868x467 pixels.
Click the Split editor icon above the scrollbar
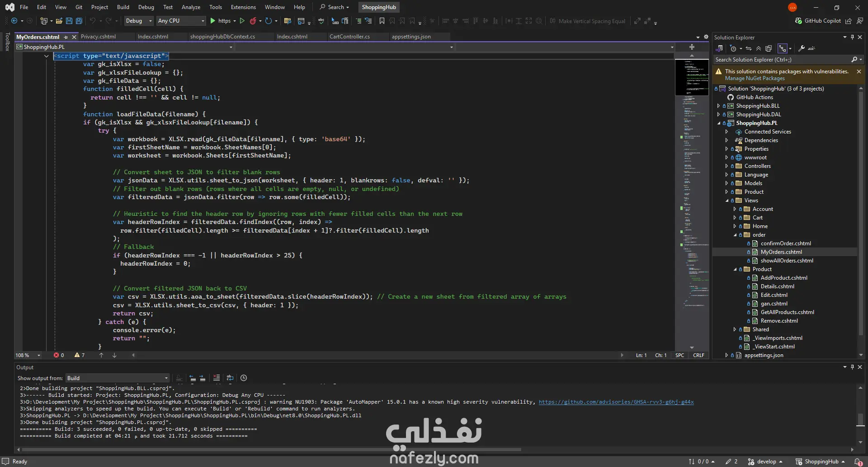coord(692,47)
